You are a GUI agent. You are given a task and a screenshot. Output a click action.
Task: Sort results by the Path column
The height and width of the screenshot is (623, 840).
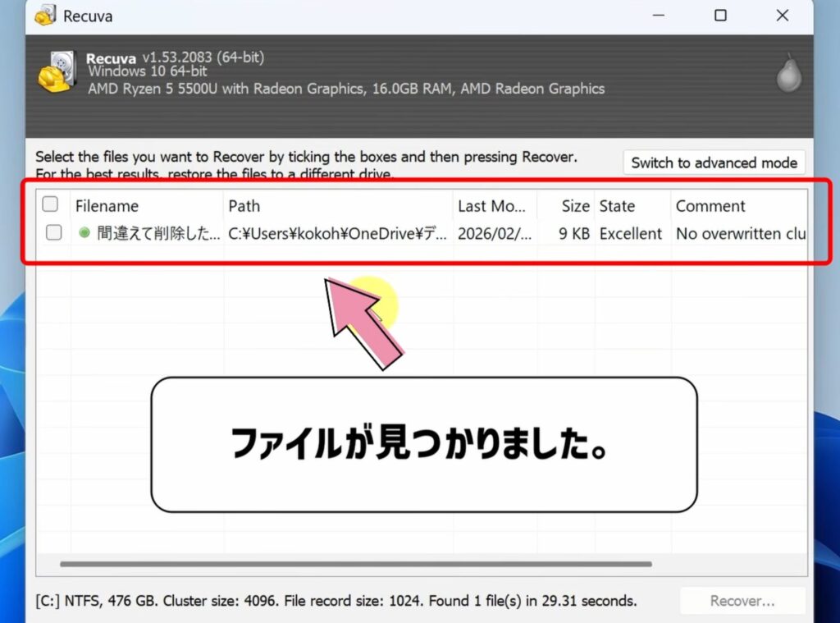tap(244, 205)
